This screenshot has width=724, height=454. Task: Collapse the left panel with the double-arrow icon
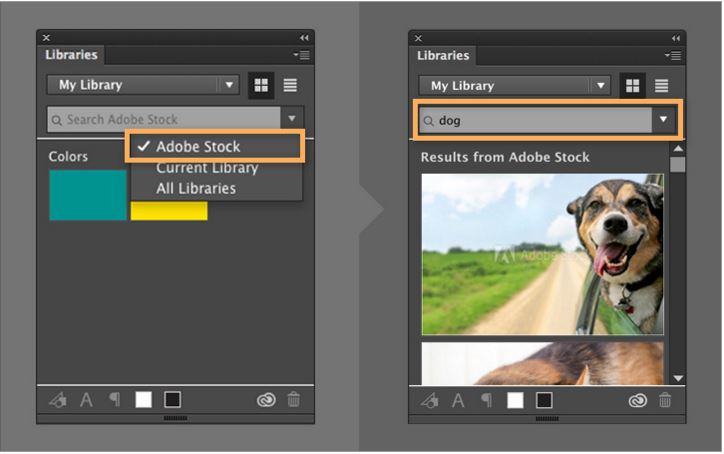304,38
